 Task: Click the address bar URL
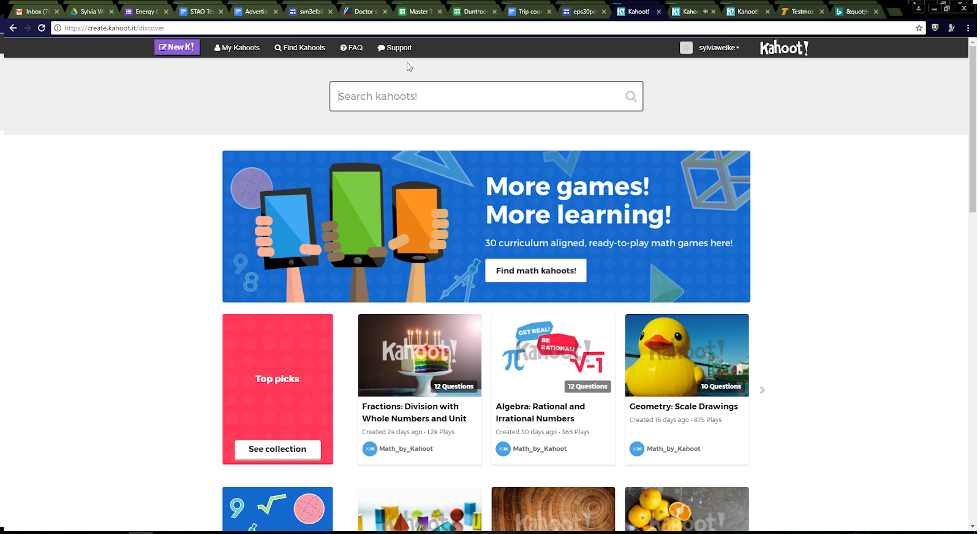coord(115,28)
